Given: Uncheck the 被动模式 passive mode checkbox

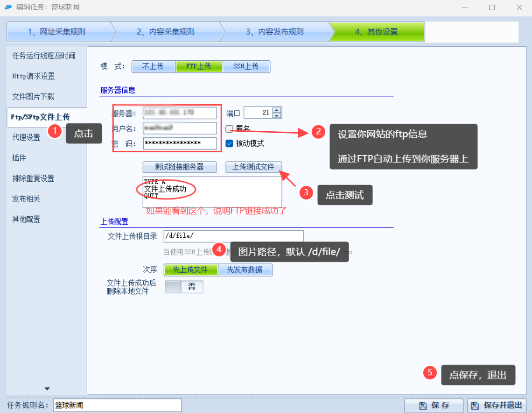Looking at the screenshot, I should point(229,143).
